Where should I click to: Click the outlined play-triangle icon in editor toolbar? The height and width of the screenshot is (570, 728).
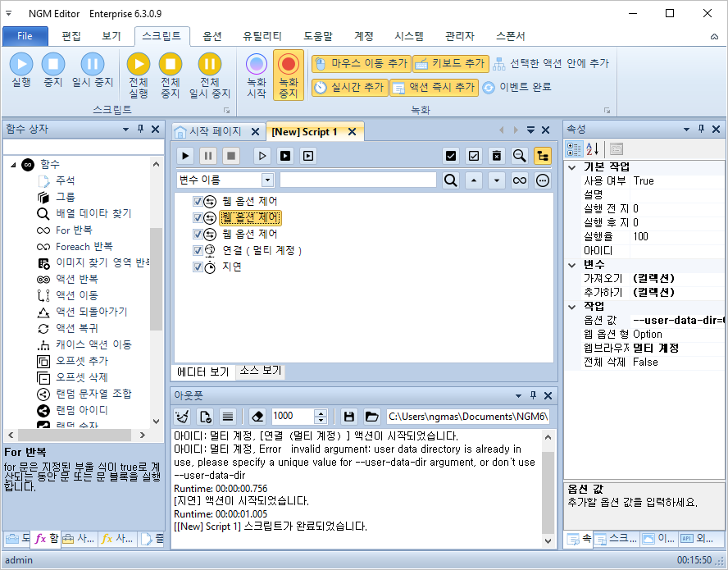point(262,156)
